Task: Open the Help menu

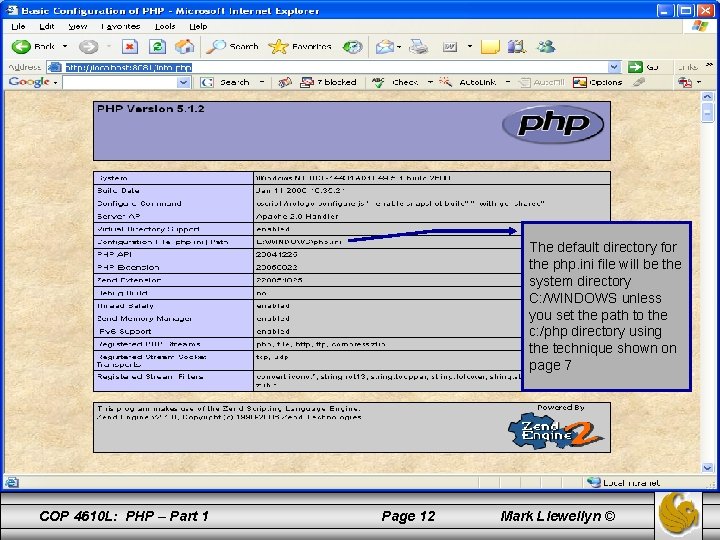Action: click(198, 27)
